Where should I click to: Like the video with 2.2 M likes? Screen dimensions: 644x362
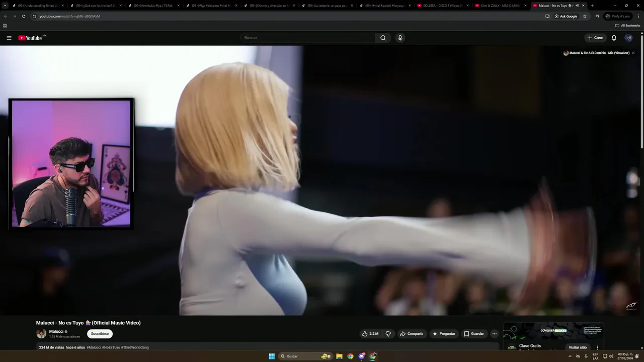(370, 334)
